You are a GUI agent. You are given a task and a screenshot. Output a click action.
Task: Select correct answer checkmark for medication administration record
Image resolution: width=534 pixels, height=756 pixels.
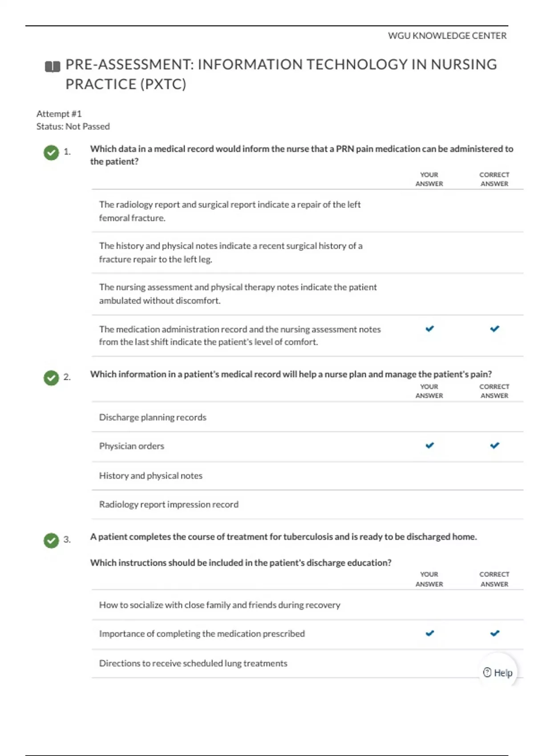[494, 329]
